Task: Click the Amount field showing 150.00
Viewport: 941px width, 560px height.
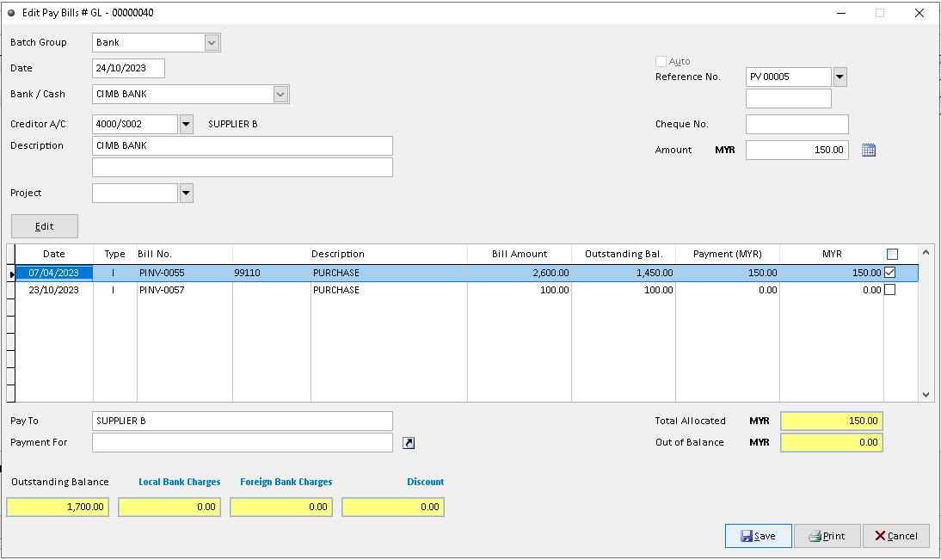Action: click(x=797, y=150)
